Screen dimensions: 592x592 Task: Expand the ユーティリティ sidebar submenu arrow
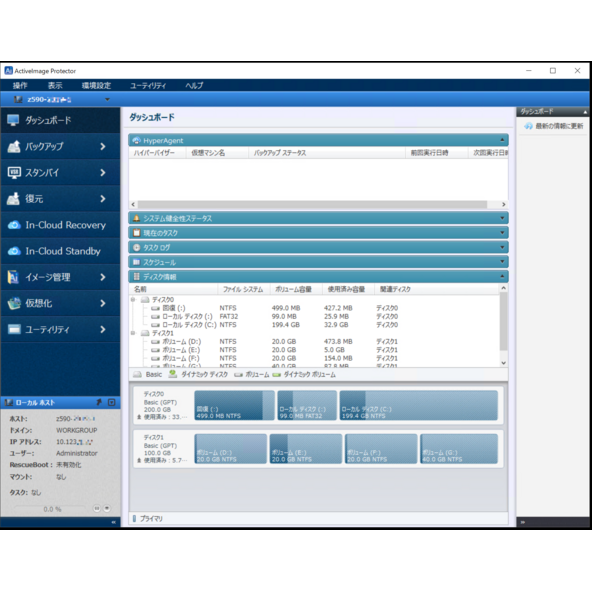tap(103, 329)
